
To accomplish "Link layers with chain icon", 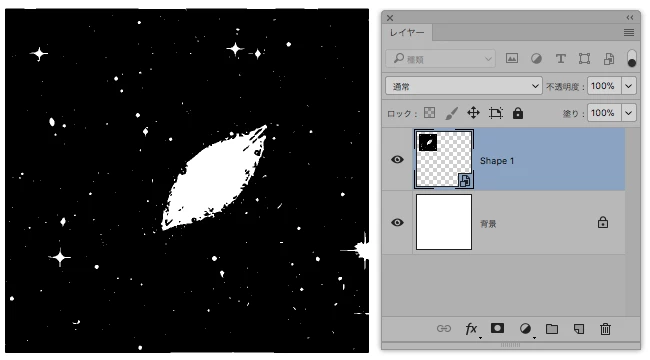I will coord(444,329).
